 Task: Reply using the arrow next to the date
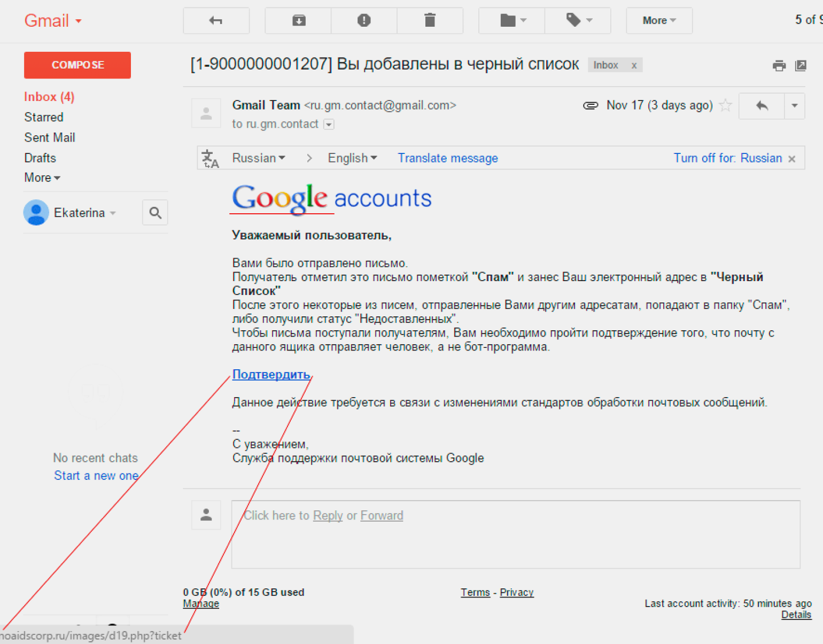coord(762,106)
